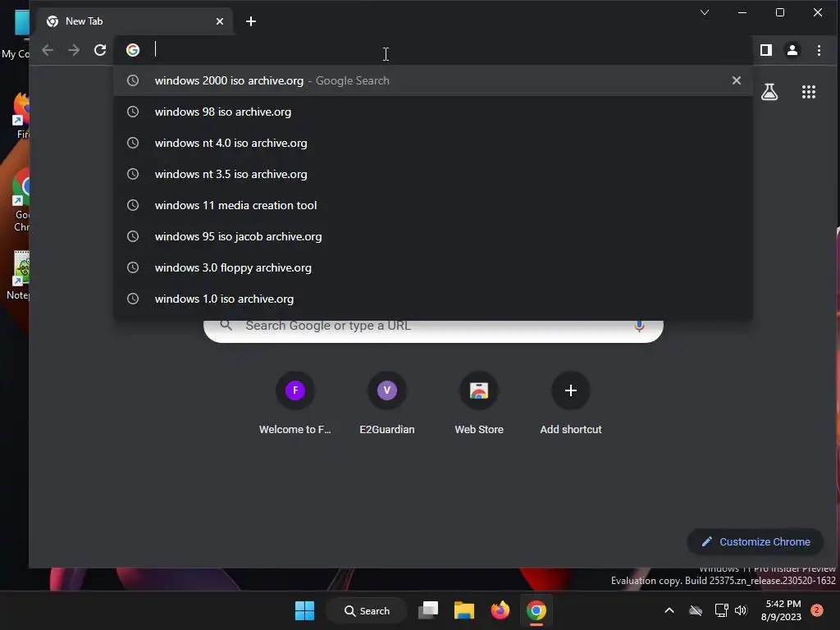840x630 pixels.
Task: Show hidden system tray icons chevron
Action: click(669, 610)
